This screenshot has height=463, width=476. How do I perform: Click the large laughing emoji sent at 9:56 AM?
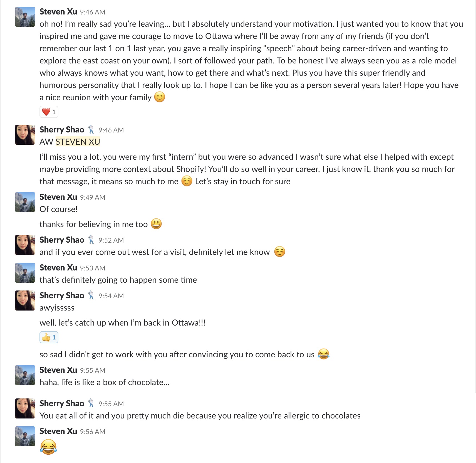(x=48, y=447)
